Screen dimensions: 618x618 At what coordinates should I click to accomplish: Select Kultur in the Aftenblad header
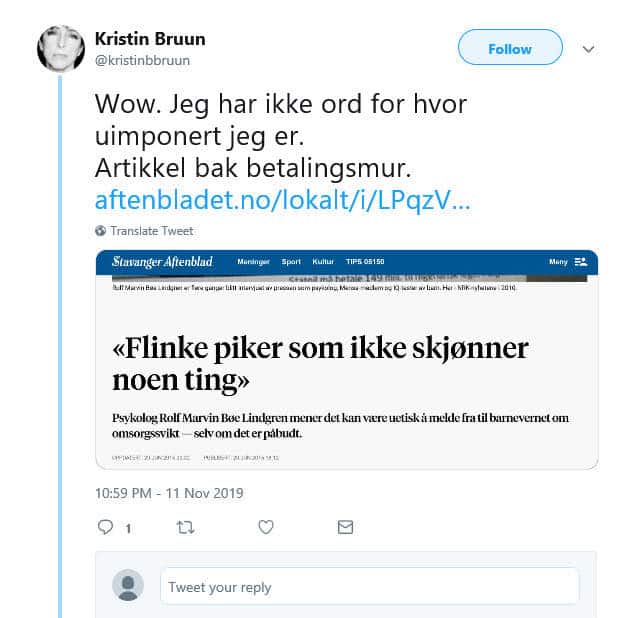(x=323, y=262)
